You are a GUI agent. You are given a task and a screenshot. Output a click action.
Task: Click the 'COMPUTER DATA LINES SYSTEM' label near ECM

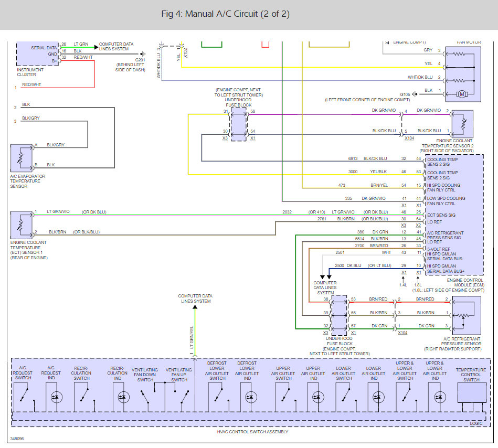click(325, 287)
